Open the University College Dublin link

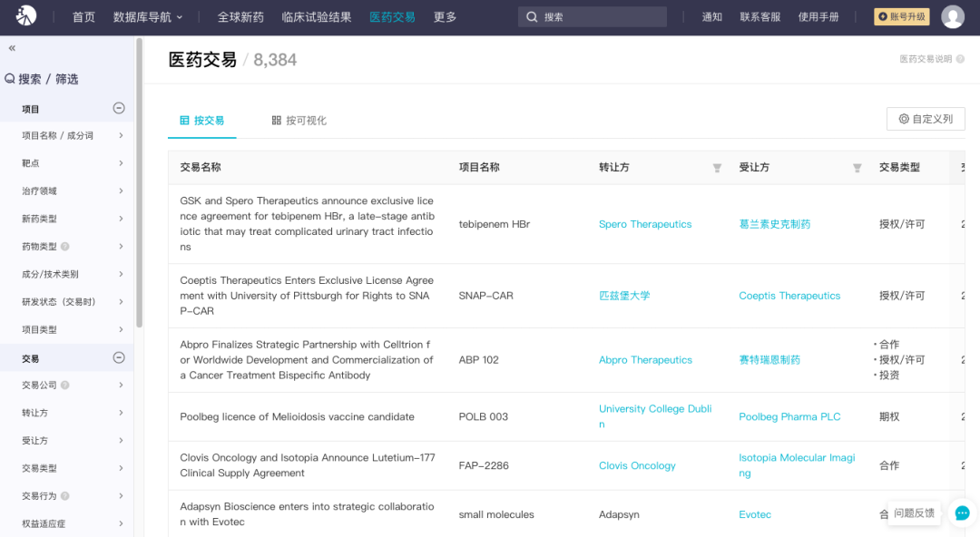click(x=655, y=416)
